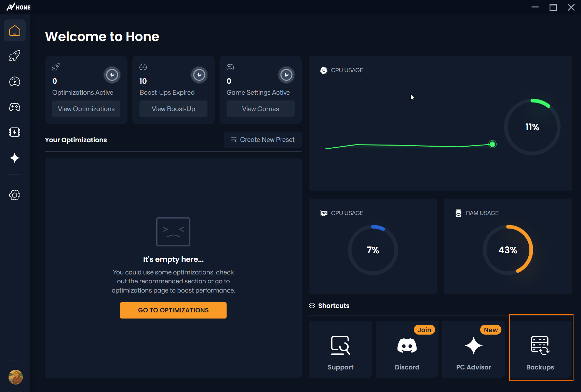This screenshot has width=581, height=392.
Task: Click the 'Boost-Ups Expired' label
Action: click(x=167, y=93)
